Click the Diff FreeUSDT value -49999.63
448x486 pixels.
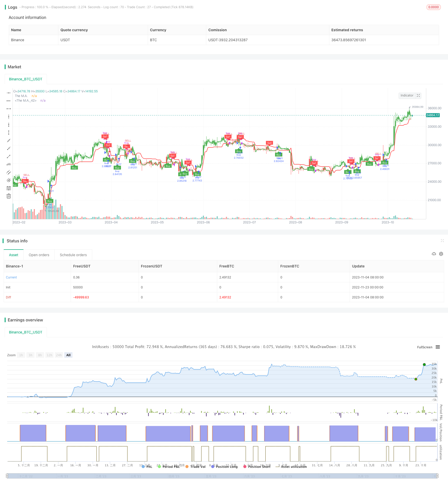click(81, 297)
